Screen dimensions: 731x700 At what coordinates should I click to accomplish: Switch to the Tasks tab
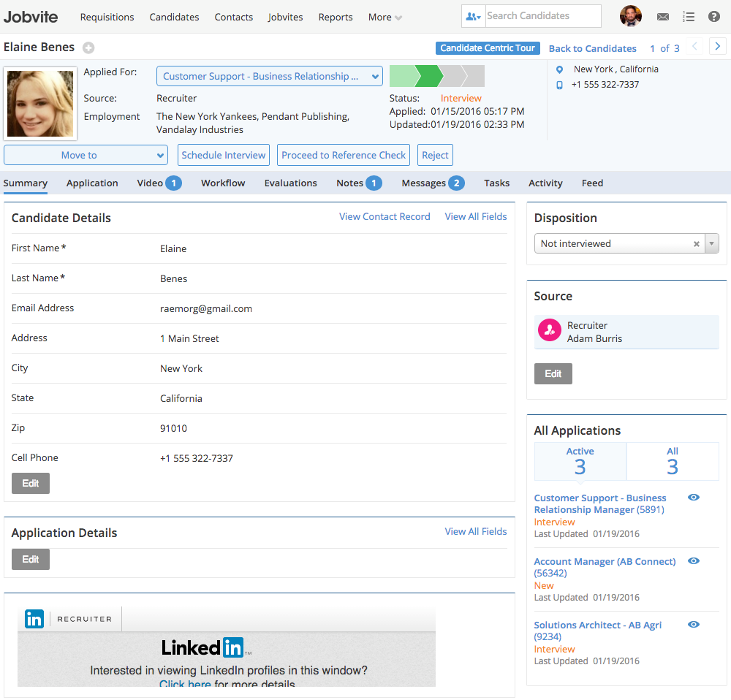tap(496, 183)
